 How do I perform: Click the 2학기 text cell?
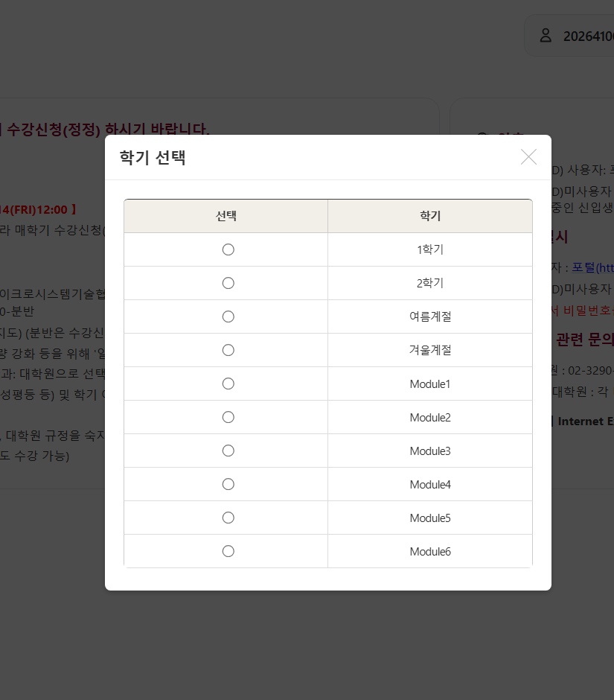tap(430, 283)
